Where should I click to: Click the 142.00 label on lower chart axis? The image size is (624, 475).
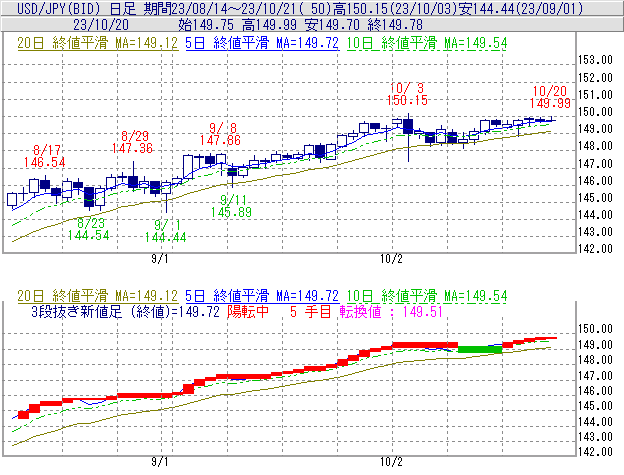[x=595, y=452]
